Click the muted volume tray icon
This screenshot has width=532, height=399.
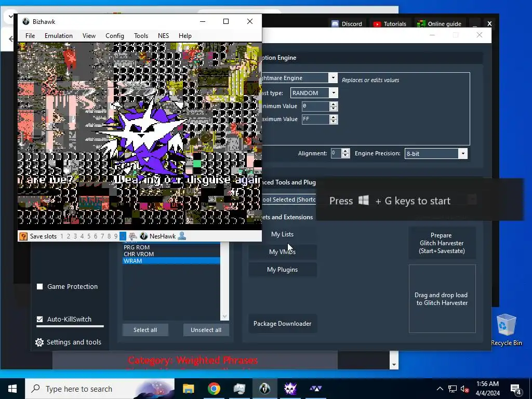pos(465,389)
